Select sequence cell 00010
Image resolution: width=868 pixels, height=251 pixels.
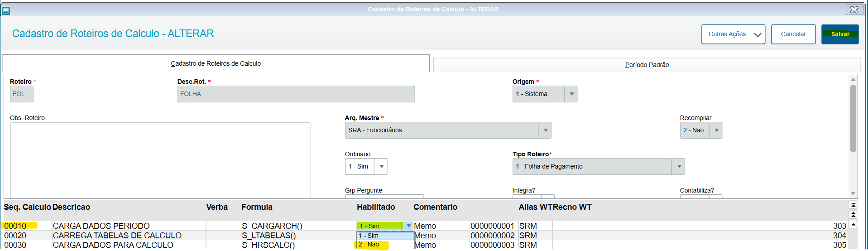27,226
